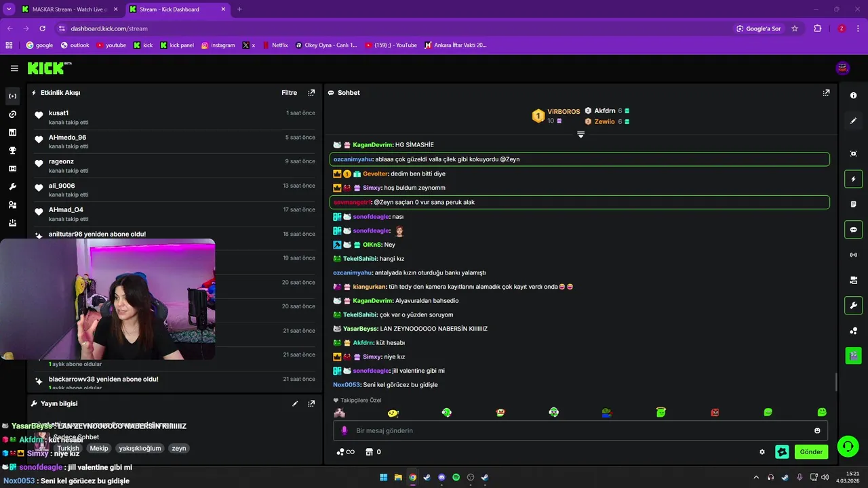Pop out the Etkinlik Akışı panel

311,93
